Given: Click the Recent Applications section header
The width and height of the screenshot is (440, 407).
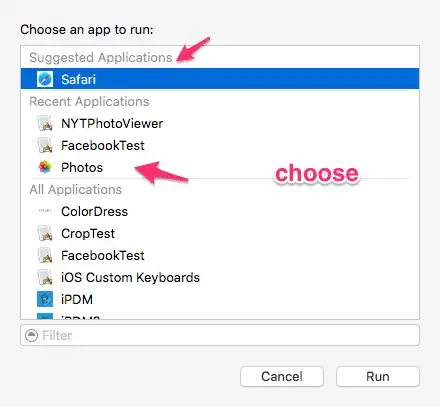Looking at the screenshot, I should pos(89,101).
